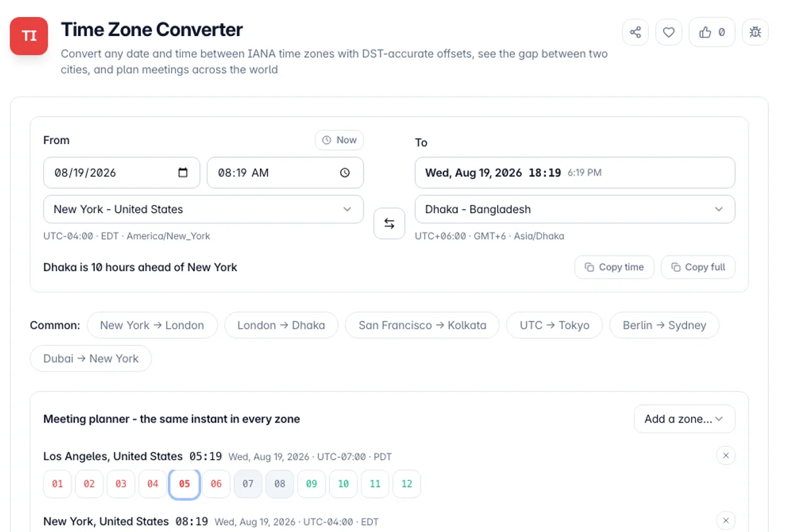Select the New York → London preset
The image size is (786, 532).
click(152, 325)
